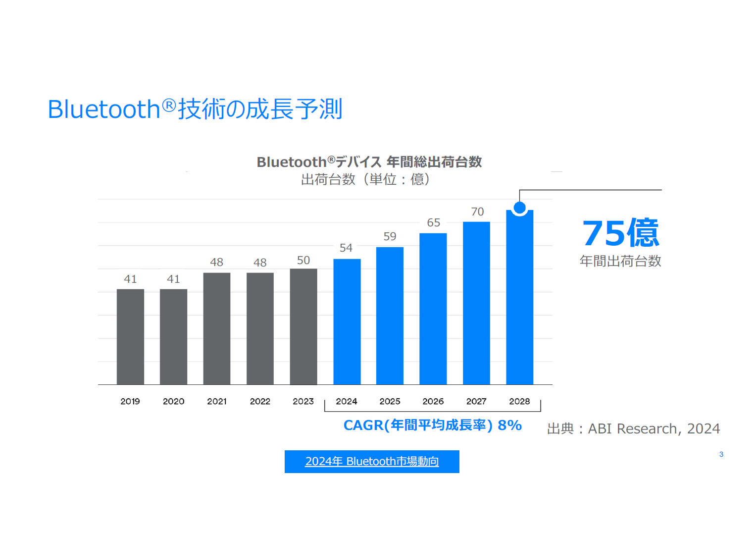Select the 年間出荷台数 caption under 75億
The image size is (756, 535).
[620, 261]
